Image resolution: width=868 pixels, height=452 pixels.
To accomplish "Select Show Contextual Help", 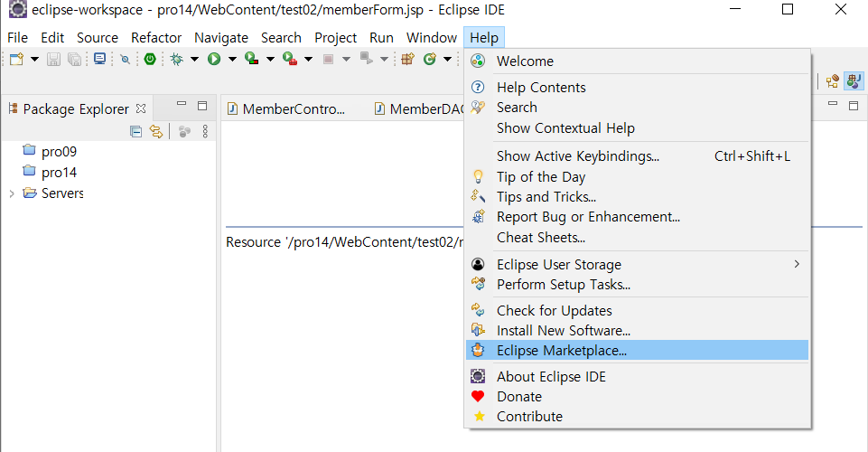I will [637, 128].
